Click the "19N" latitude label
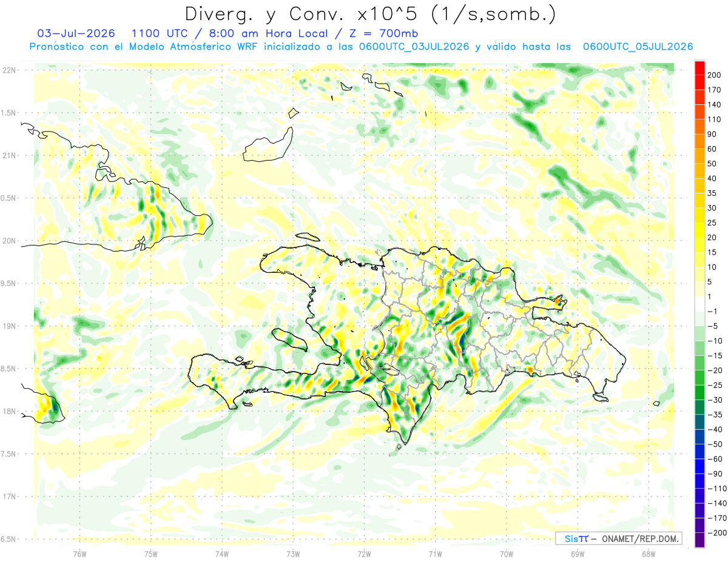Image resolution: width=728 pixels, height=562 pixels. pos(9,326)
